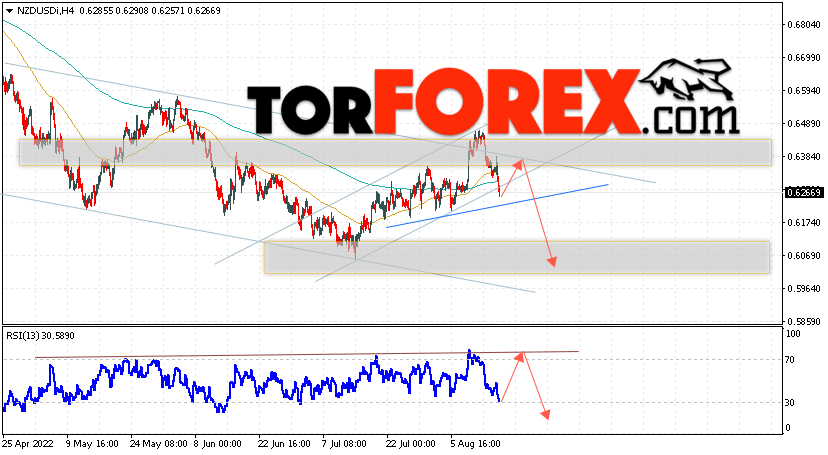Screen dimensions: 828x455
Task: Click price scale value 0.60690
Action: (x=804, y=255)
